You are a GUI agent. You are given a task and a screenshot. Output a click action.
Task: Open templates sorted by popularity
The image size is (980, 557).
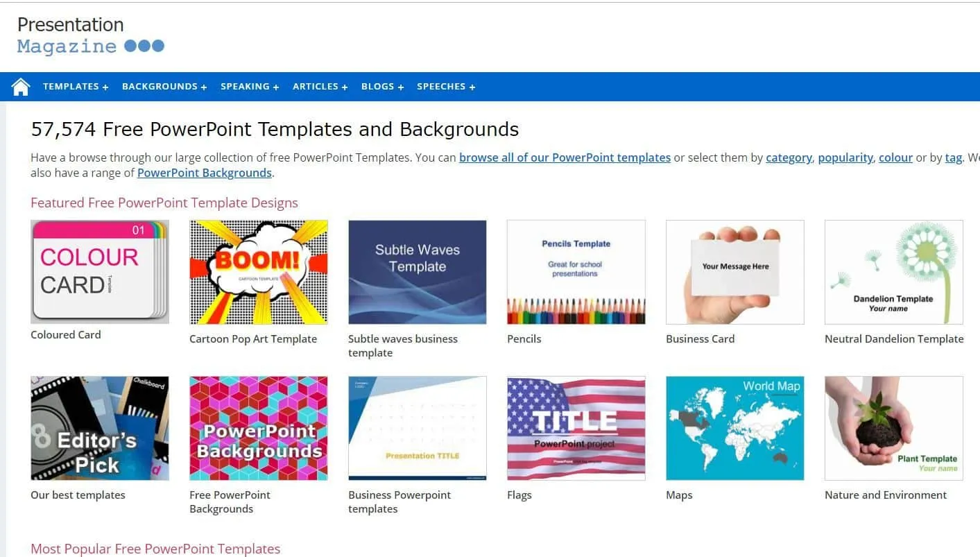click(x=845, y=157)
